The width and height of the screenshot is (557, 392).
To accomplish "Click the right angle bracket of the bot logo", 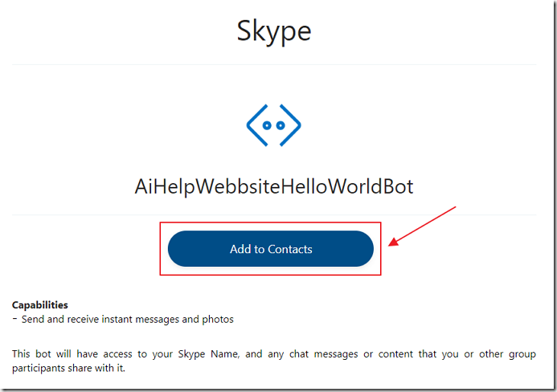I will [291, 125].
